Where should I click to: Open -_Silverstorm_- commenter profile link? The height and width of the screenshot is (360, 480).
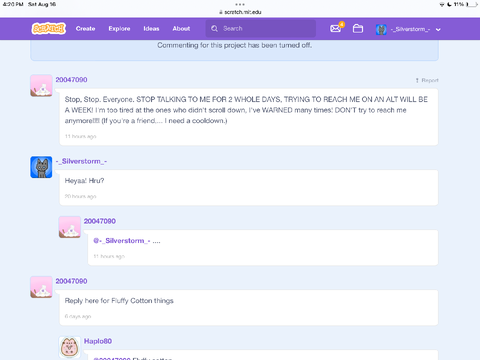(81, 161)
